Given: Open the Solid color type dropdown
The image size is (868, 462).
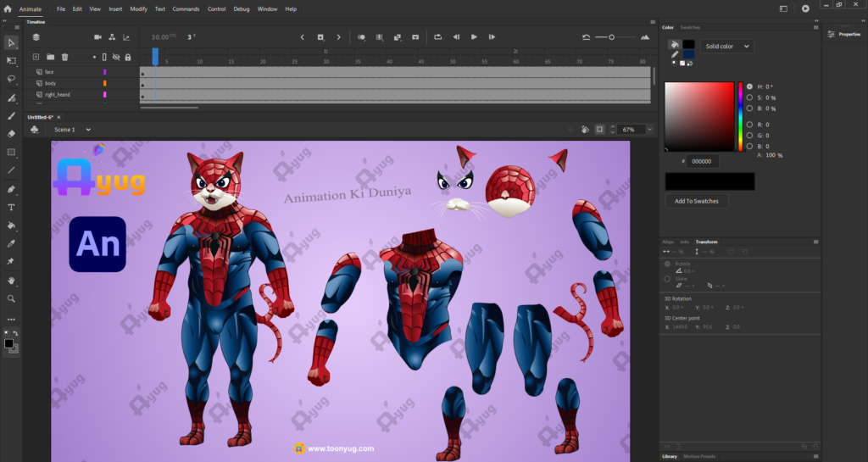Looking at the screenshot, I should 727,46.
